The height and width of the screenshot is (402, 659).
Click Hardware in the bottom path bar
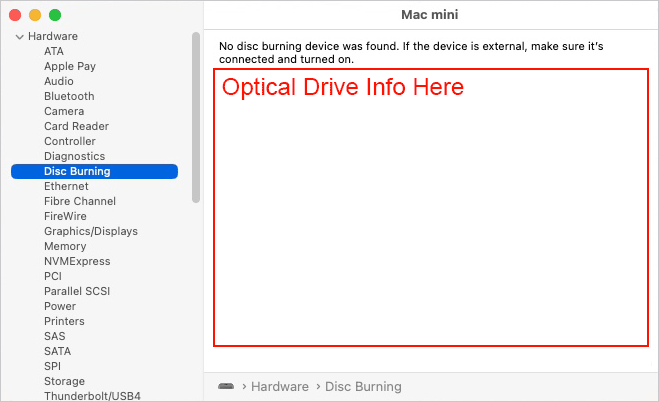[x=280, y=386]
